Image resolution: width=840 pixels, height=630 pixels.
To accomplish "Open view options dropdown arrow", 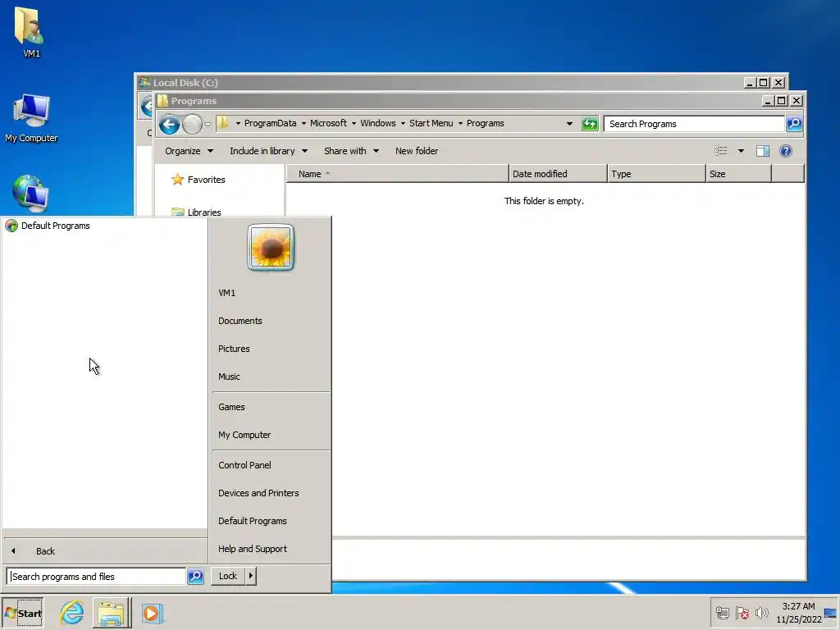I will pyautogui.click(x=741, y=151).
